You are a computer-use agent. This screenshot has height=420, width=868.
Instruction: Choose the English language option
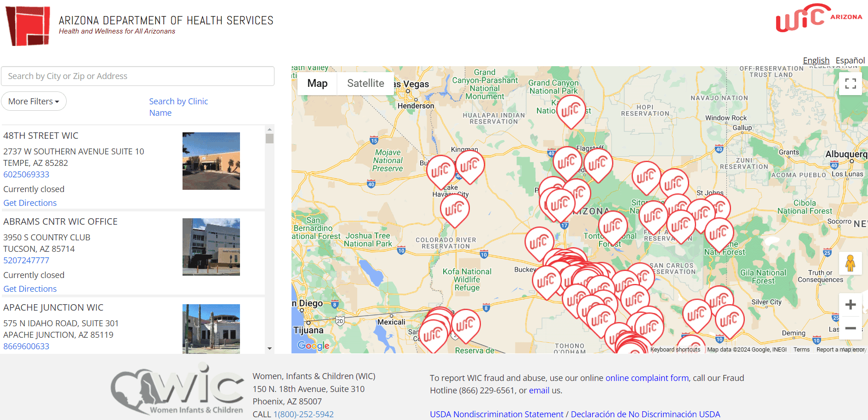click(x=816, y=61)
